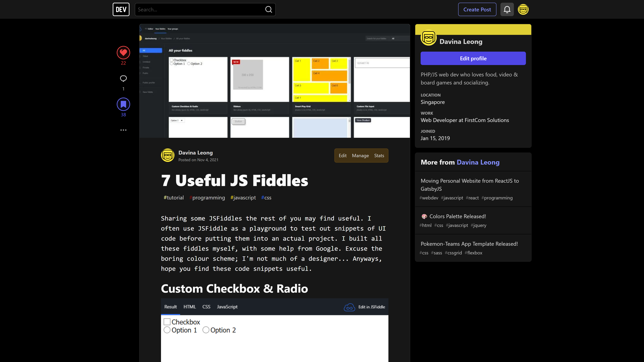Click the #react tag in sidebar
The width and height of the screenshot is (644, 362).
pos(472,198)
